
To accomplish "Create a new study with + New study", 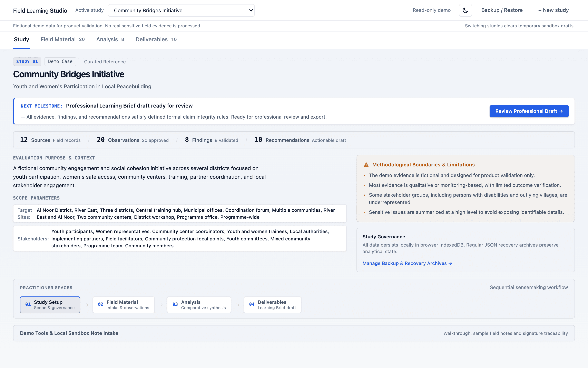I will [553, 10].
